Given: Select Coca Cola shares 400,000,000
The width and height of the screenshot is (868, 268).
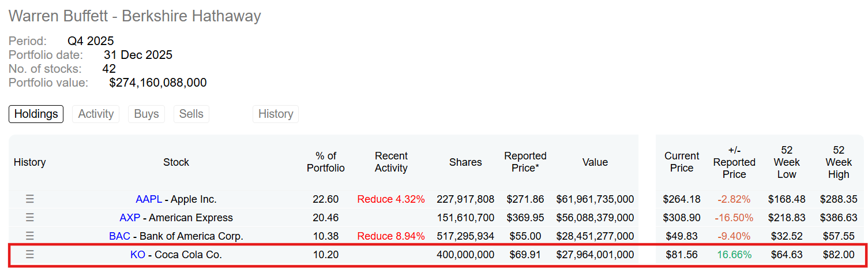Looking at the screenshot, I should (465, 255).
